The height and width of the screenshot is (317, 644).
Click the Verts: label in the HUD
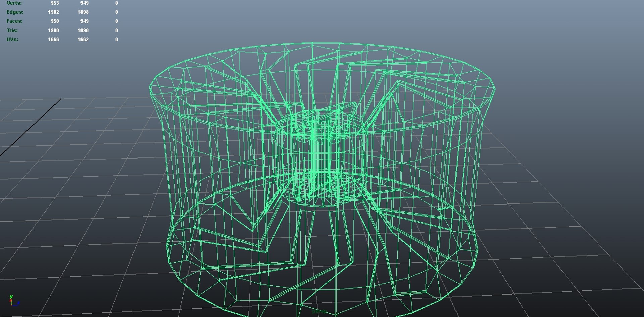14,3
